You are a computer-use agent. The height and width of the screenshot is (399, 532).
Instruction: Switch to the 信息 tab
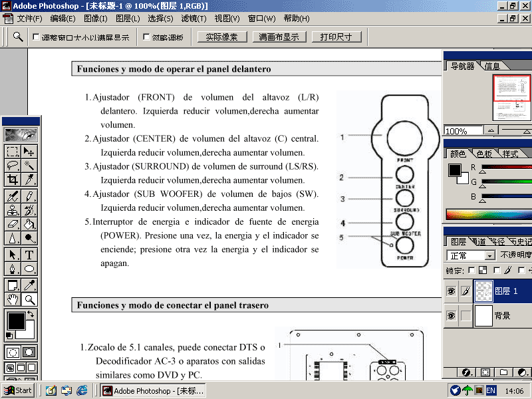[x=492, y=66]
